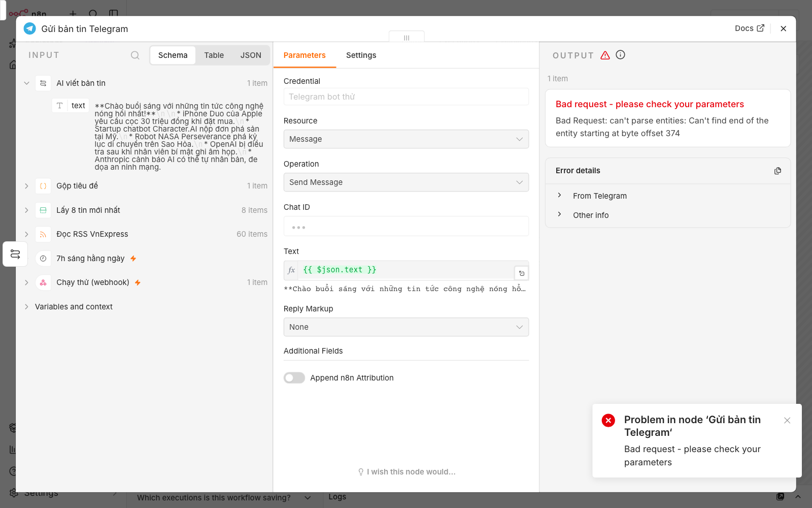Open the floating node mapping button
Screen dimensions: 812x508
pyautogui.click(x=15, y=254)
